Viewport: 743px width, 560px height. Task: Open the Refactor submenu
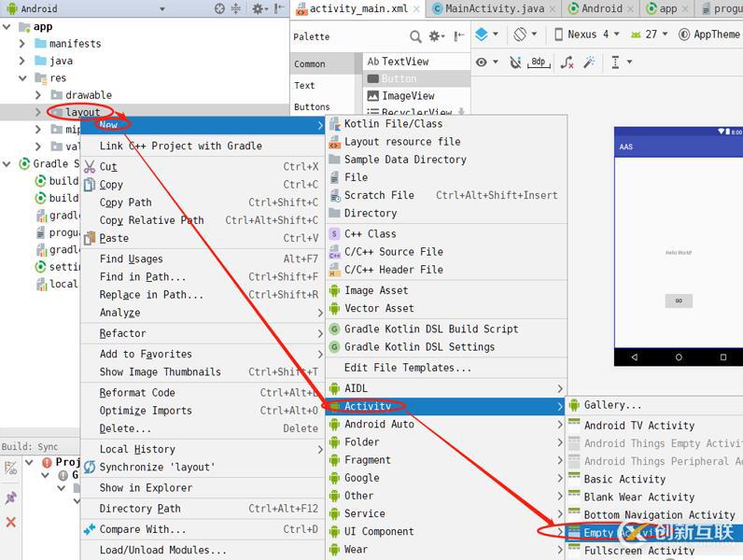pyautogui.click(x=203, y=333)
